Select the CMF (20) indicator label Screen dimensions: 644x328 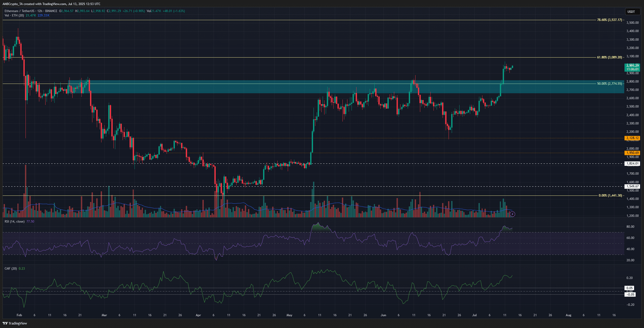[11, 268]
